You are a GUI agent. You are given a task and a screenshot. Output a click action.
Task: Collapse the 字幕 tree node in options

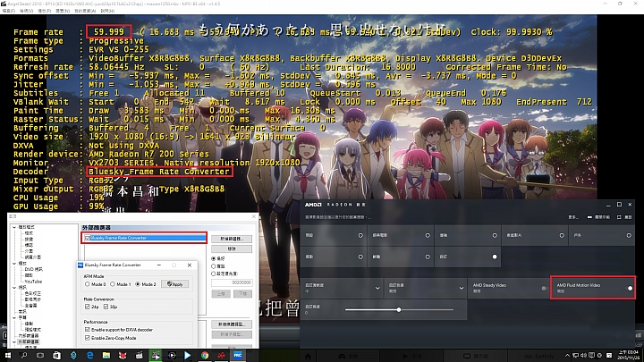coord(15,317)
